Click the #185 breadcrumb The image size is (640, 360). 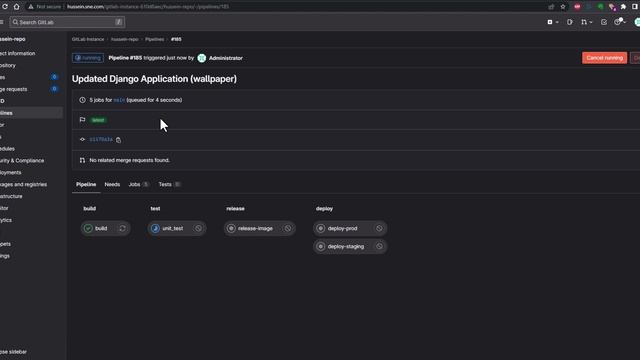[176, 39]
